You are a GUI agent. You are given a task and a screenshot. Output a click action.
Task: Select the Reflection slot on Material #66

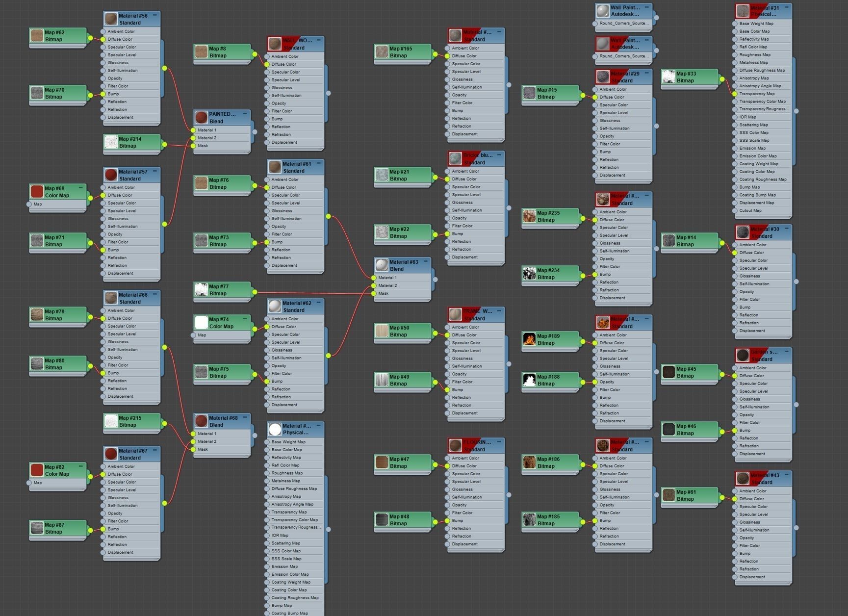[131, 381]
